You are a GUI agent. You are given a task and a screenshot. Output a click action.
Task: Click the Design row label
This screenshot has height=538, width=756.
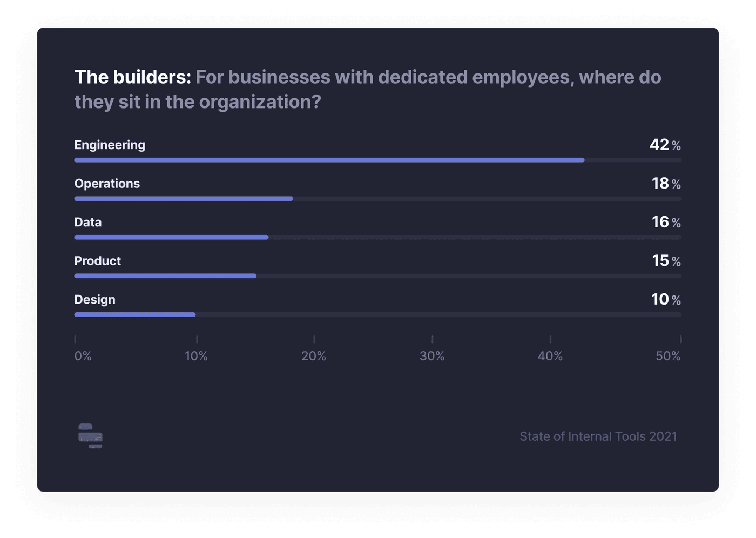[95, 299]
